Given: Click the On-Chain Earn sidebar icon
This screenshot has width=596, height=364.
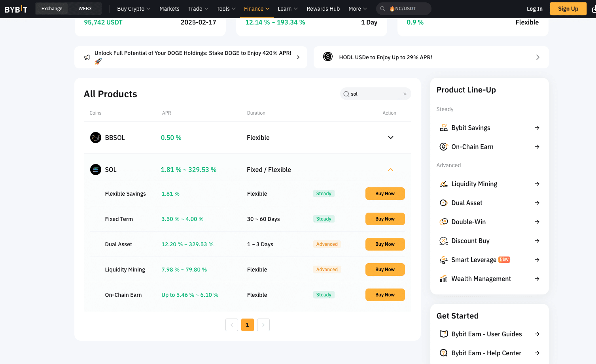Looking at the screenshot, I should (x=444, y=147).
